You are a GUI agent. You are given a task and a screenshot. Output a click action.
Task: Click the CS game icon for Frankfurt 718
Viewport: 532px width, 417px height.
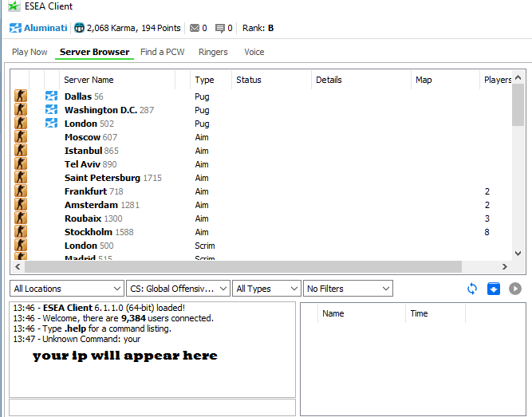coord(21,191)
